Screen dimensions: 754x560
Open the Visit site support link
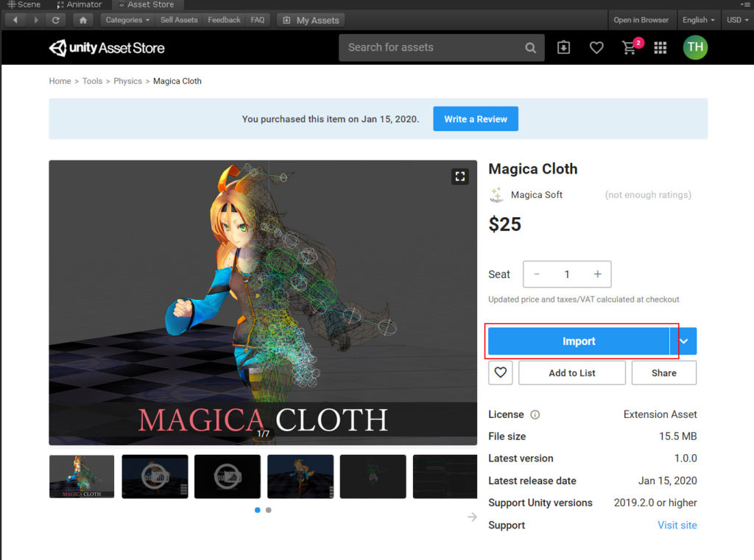(677, 525)
